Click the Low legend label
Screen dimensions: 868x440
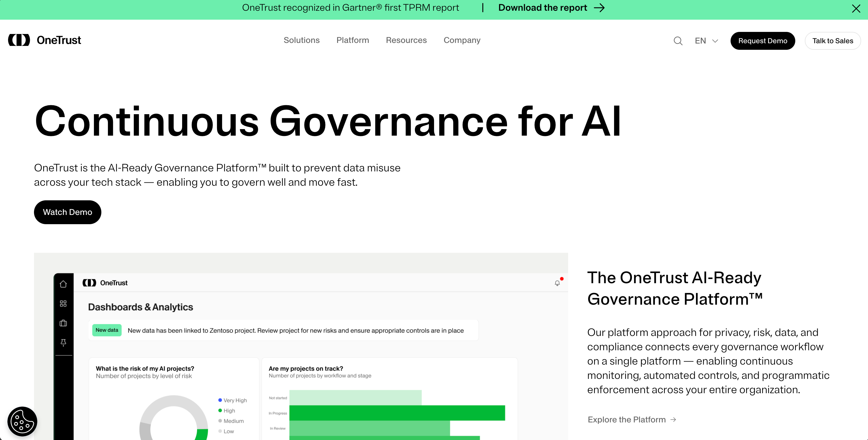click(228, 431)
